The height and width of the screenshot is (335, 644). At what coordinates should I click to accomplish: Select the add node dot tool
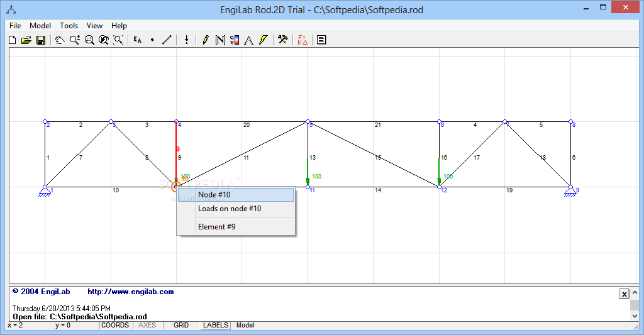(152, 40)
